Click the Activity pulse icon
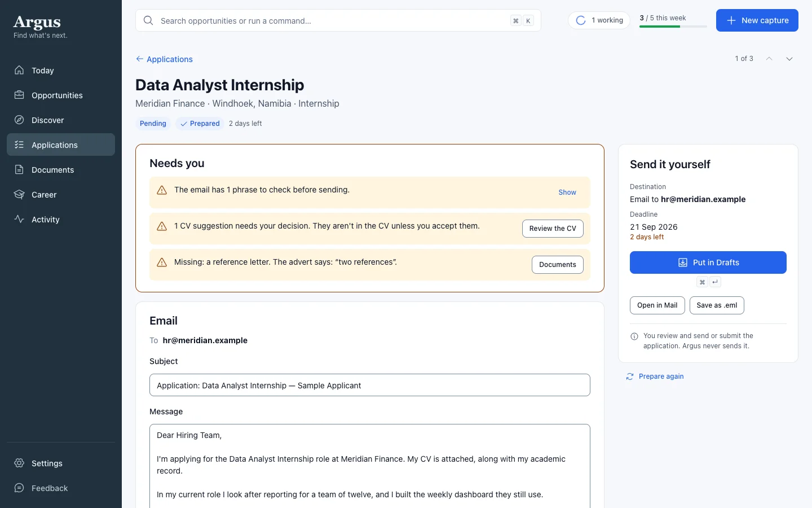 pos(19,219)
